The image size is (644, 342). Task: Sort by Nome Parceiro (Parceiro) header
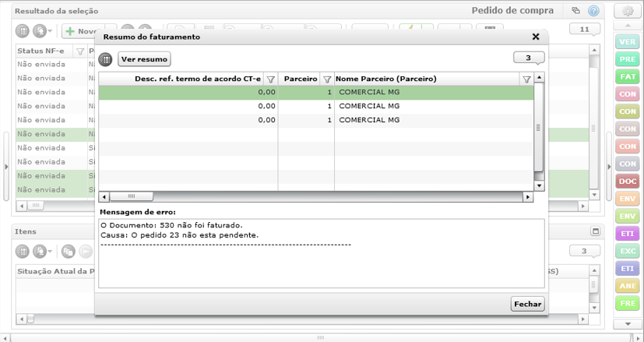[386, 79]
